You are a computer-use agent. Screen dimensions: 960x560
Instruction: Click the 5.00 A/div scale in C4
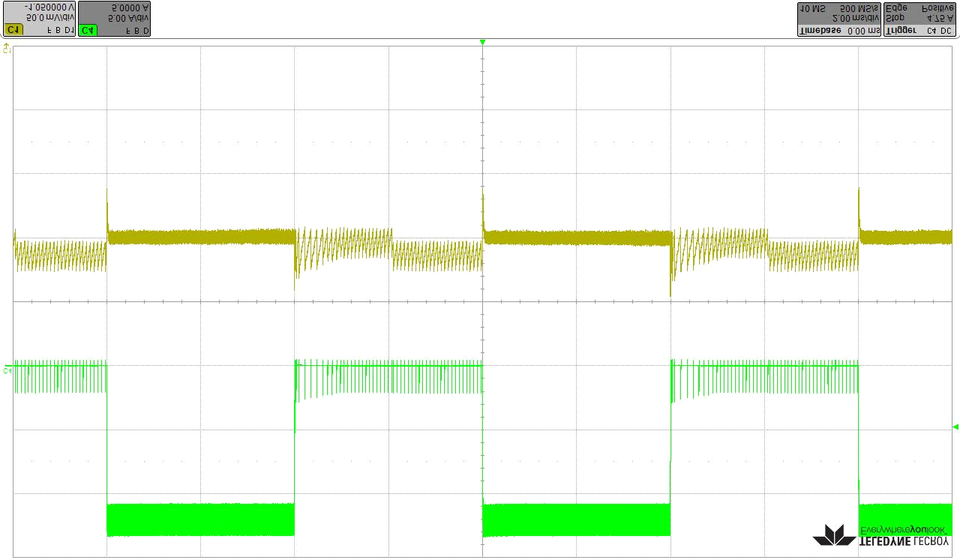(128, 19)
